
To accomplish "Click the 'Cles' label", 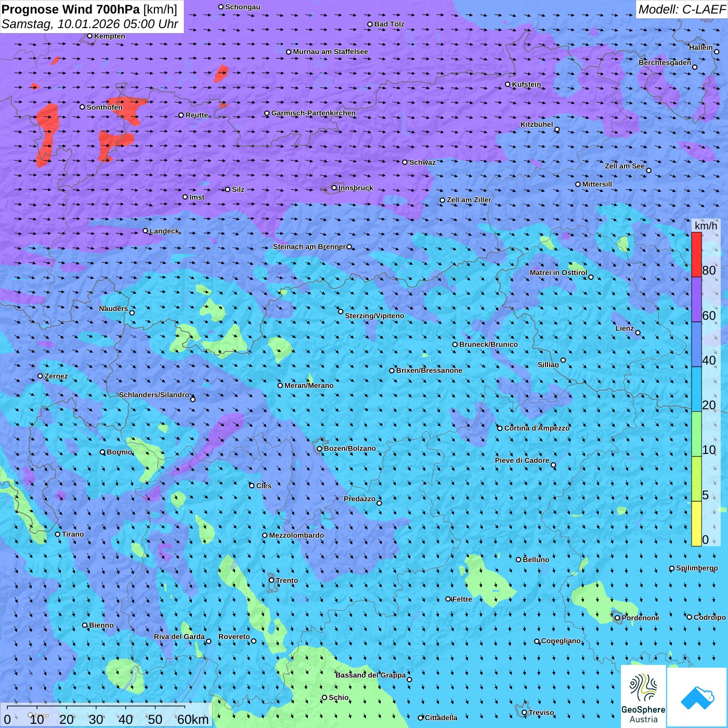I will [x=264, y=486].
